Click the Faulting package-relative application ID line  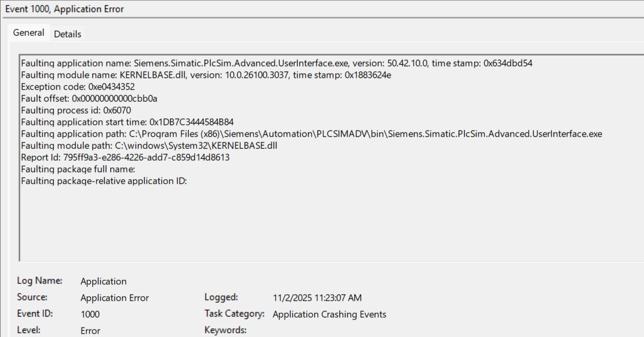tap(104, 181)
